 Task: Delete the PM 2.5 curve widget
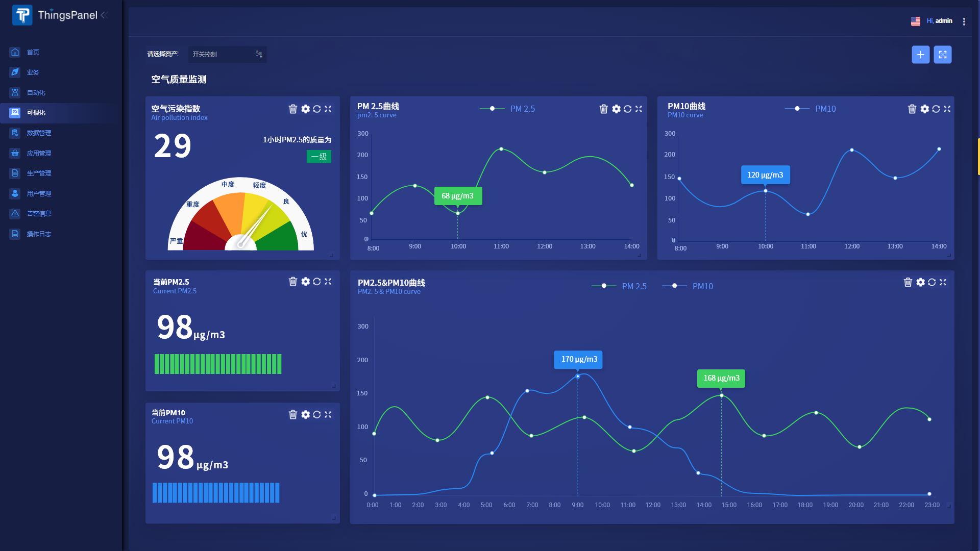tap(604, 109)
